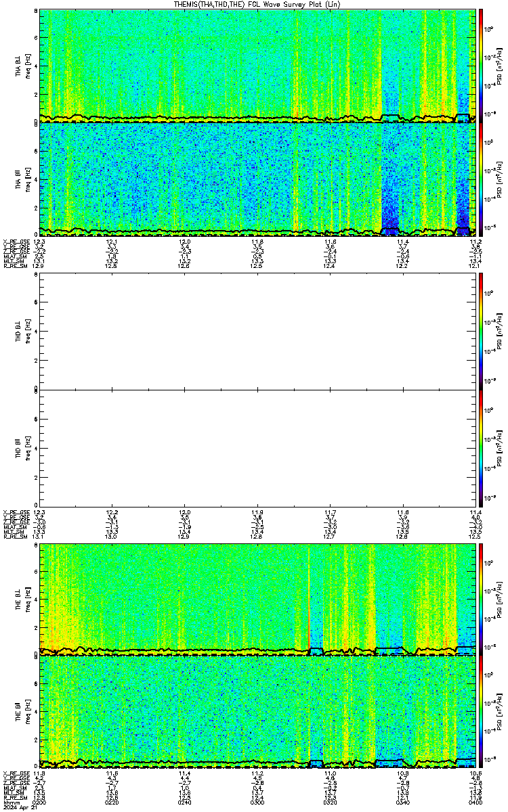The image size is (508, 812).
Task: Click the dark blue dropout in THA B-parallel
Action: pyautogui.click(x=389, y=203)
